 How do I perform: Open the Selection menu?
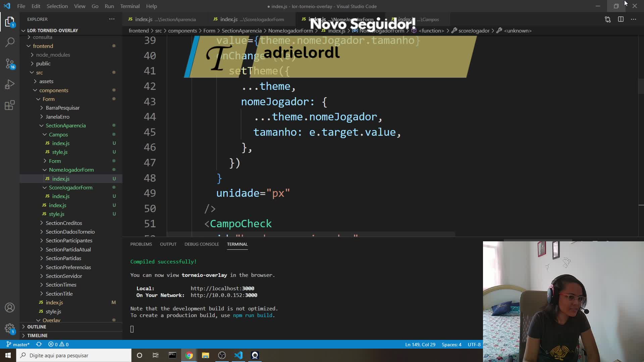coord(57,6)
